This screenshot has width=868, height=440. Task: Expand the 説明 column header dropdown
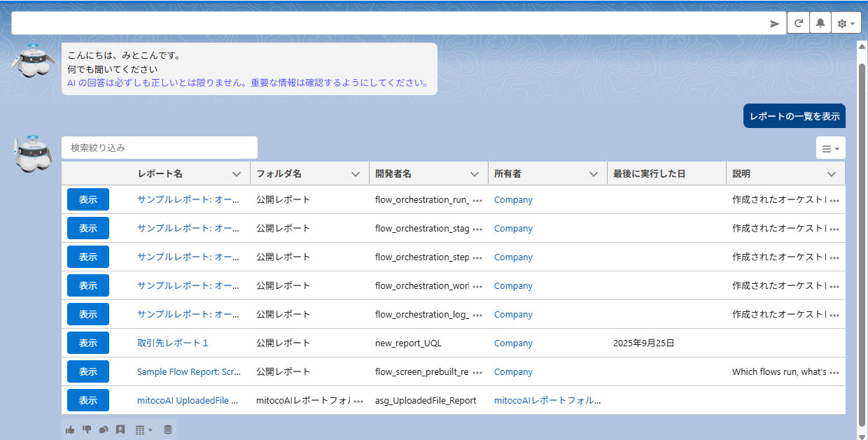coord(830,173)
